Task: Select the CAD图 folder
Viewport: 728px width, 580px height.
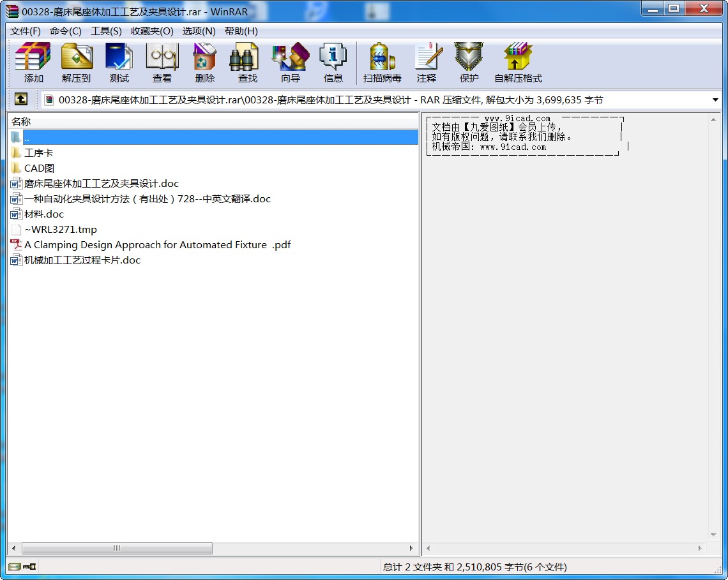Action: pos(39,168)
